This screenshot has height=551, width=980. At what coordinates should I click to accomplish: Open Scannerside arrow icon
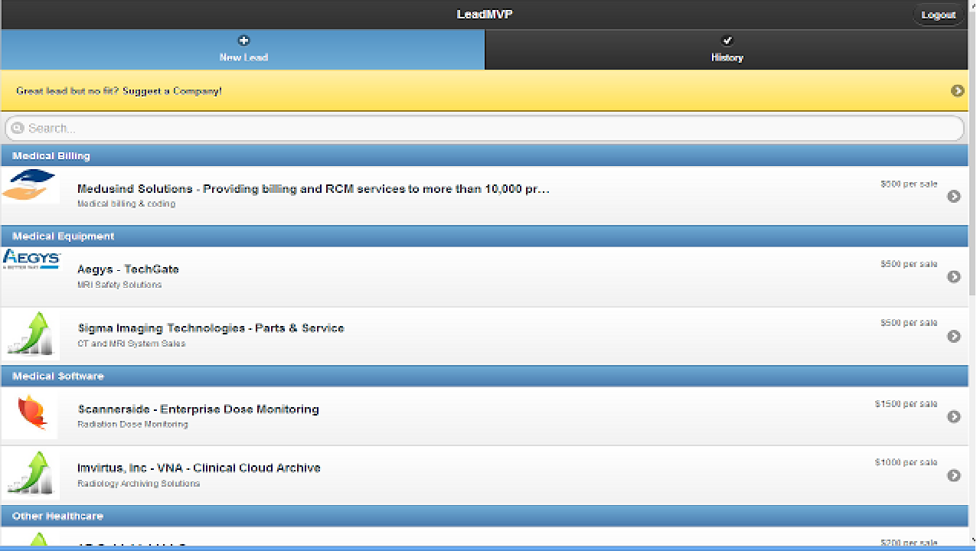tap(954, 417)
